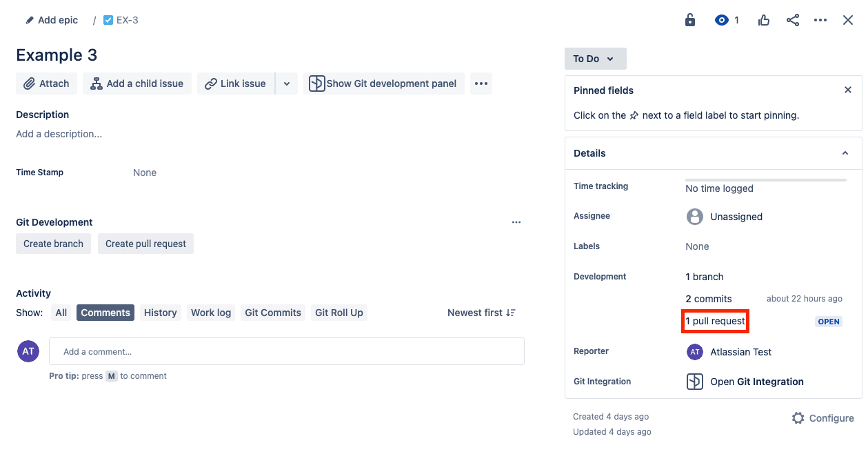Open the To Do status dropdown
Viewport: 868px width, 452px height.
pos(594,59)
